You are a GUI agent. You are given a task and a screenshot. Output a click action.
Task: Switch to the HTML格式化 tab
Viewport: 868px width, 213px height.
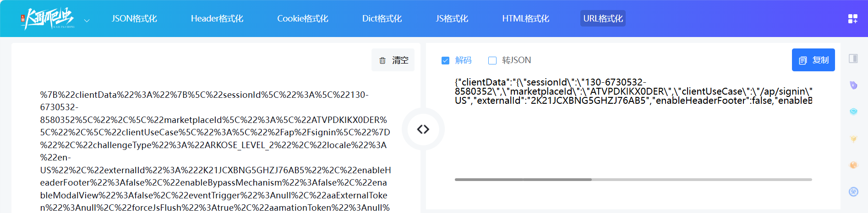click(x=525, y=19)
